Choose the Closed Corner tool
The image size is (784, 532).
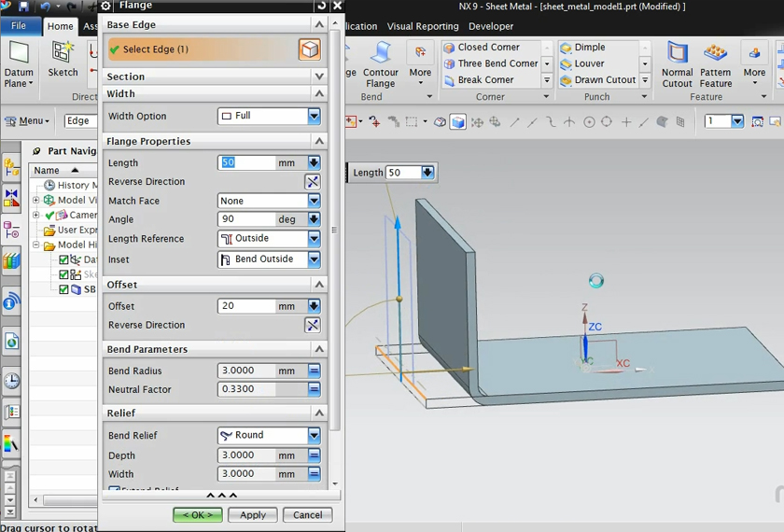point(483,48)
